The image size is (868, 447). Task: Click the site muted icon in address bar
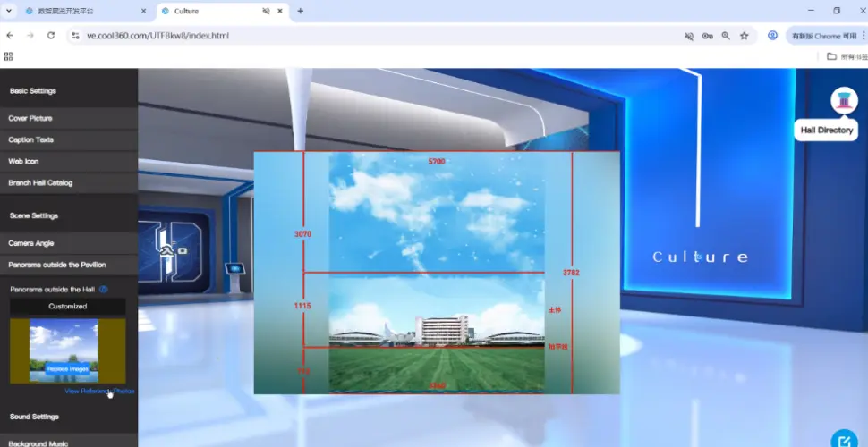(x=689, y=36)
